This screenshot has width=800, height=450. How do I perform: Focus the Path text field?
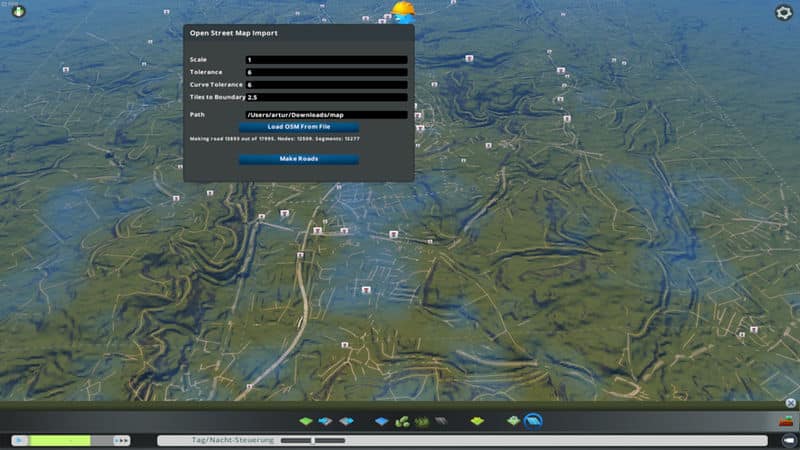coord(326,115)
